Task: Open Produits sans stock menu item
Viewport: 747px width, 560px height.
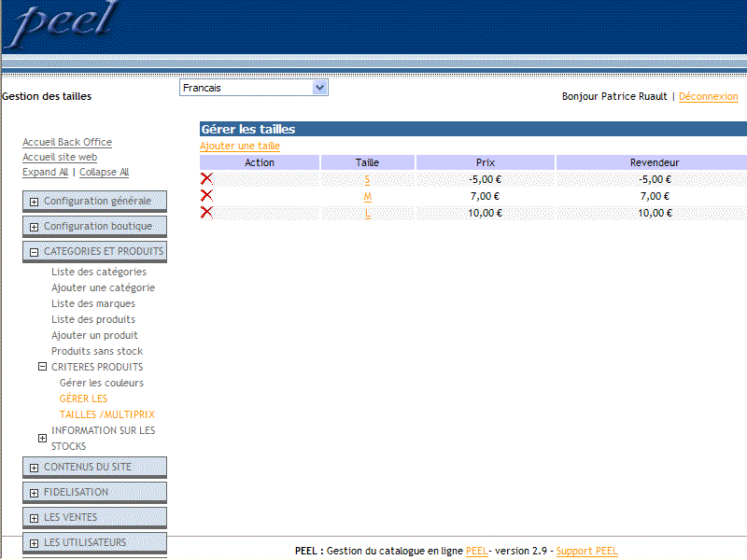Action: tap(97, 352)
